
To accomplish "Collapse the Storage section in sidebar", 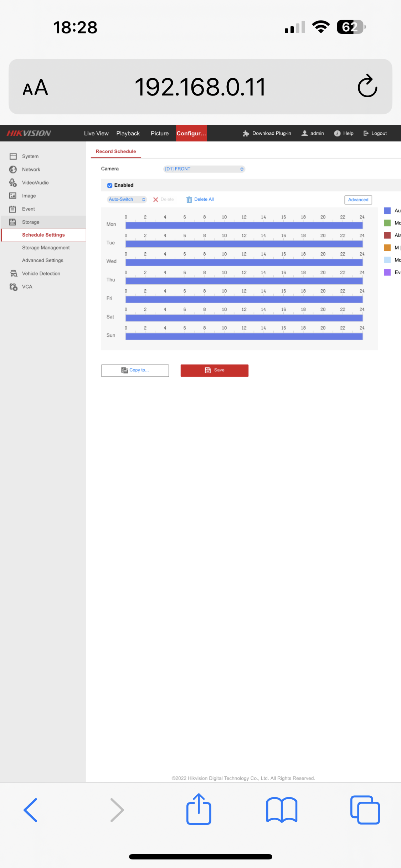I will (x=31, y=222).
